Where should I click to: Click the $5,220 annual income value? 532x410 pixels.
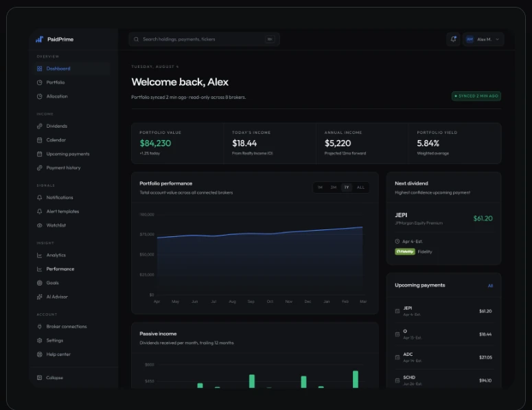point(338,144)
